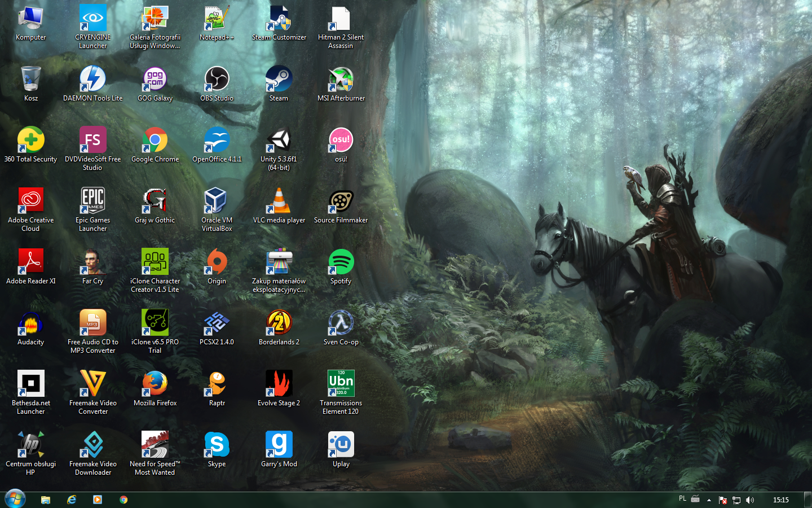Screen dimensions: 812x508
Task: Select the Far Cry shortcut
Action: click(x=92, y=266)
